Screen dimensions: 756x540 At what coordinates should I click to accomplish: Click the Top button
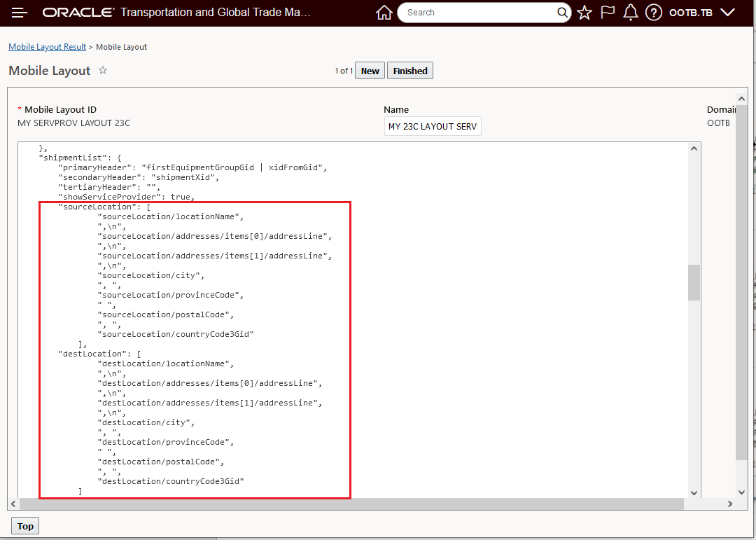pyautogui.click(x=25, y=526)
